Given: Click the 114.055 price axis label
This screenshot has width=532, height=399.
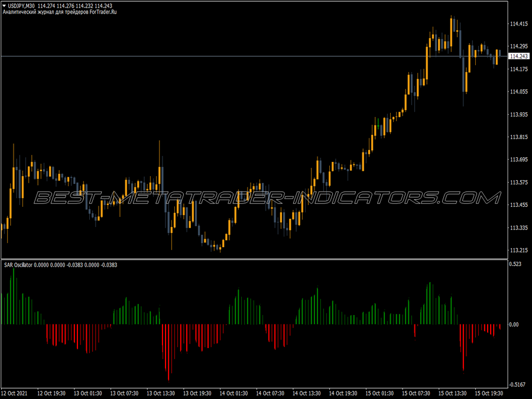Looking at the screenshot, I should coord(519,92).
